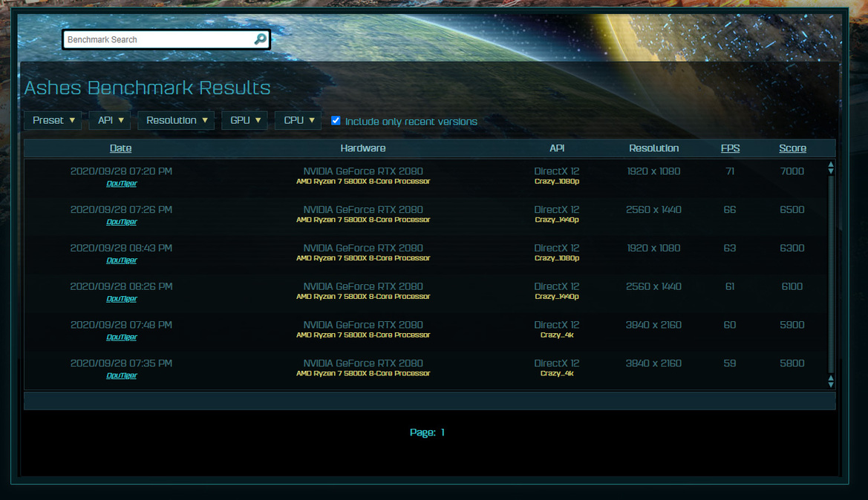
Task: Open the username link under 08:26 PM
Action: 122,299
